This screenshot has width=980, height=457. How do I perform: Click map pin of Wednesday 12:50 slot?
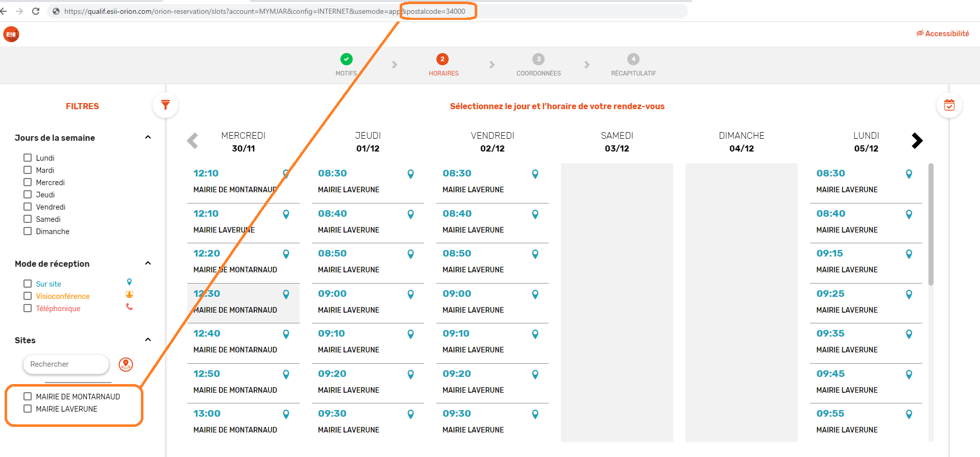[x=286, y=374]
